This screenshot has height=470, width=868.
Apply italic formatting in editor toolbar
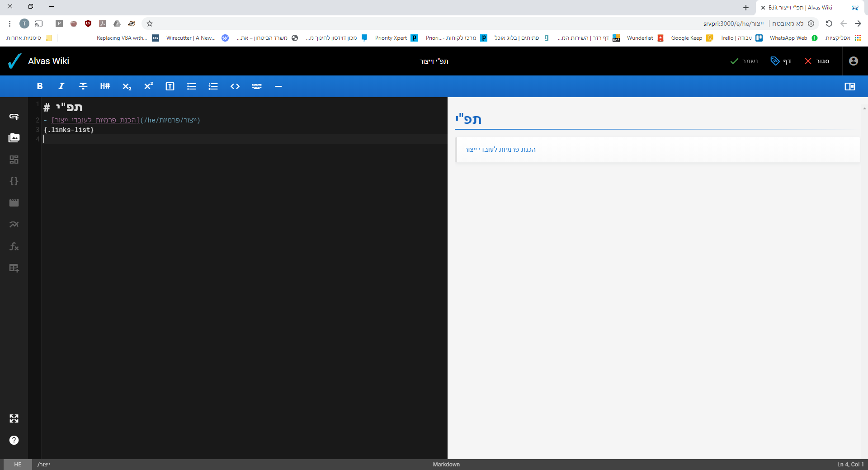tap(61, 86)
